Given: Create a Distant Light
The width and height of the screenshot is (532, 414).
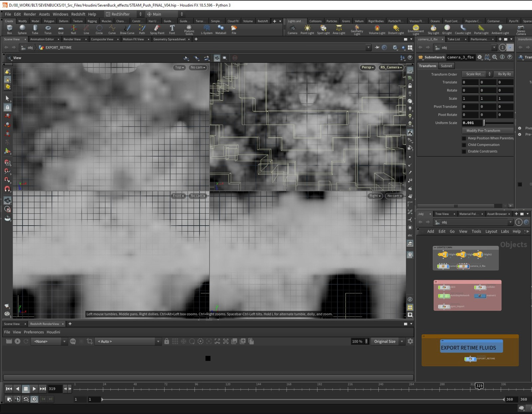Looking at the screenshot, I should pos(396,30).
